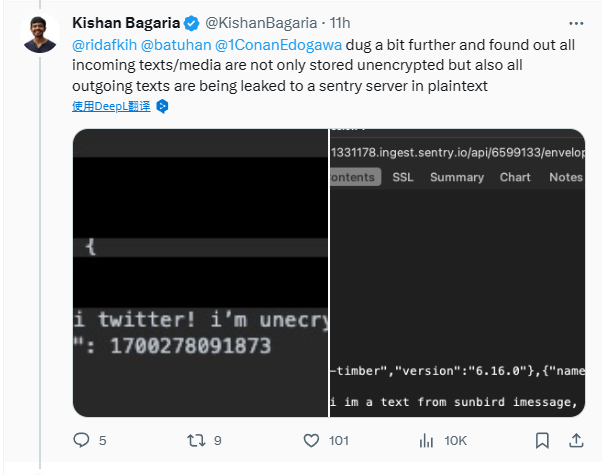This screenshot has height=475, width=602.
Task: Click the share upload icon
Action: coord(576,440)
